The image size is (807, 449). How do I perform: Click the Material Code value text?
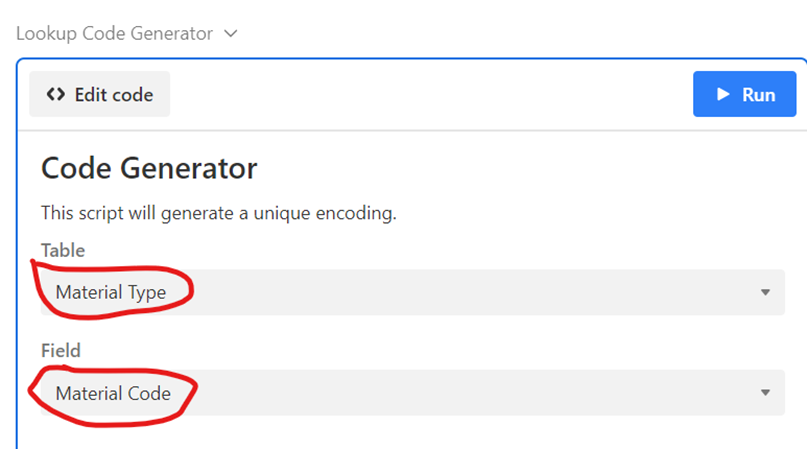point(113,393)
